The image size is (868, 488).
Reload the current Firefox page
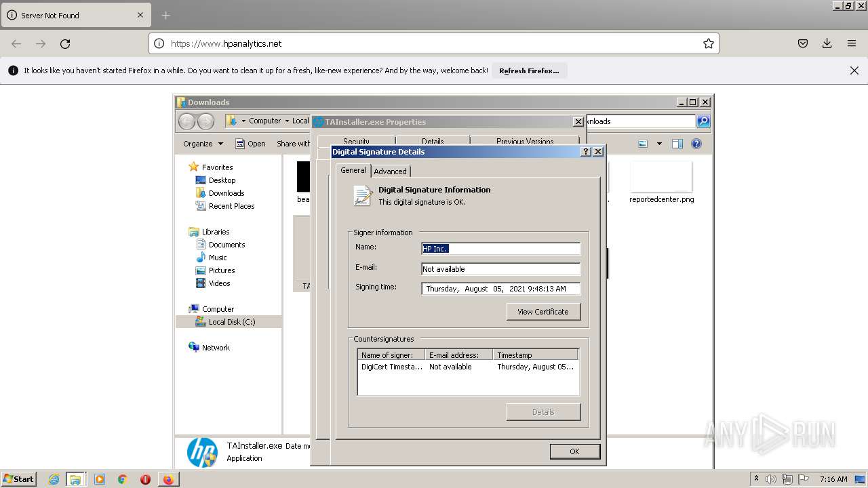65,43
